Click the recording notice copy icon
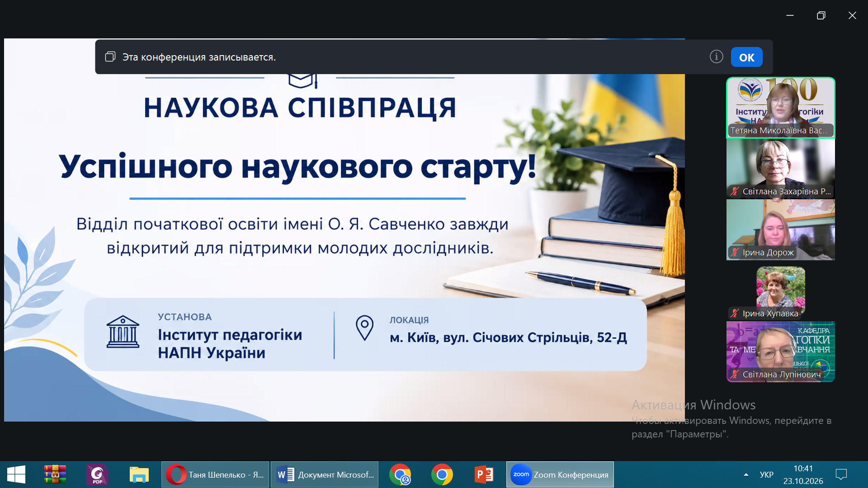The image size is (868, 488). click(110, 56)
